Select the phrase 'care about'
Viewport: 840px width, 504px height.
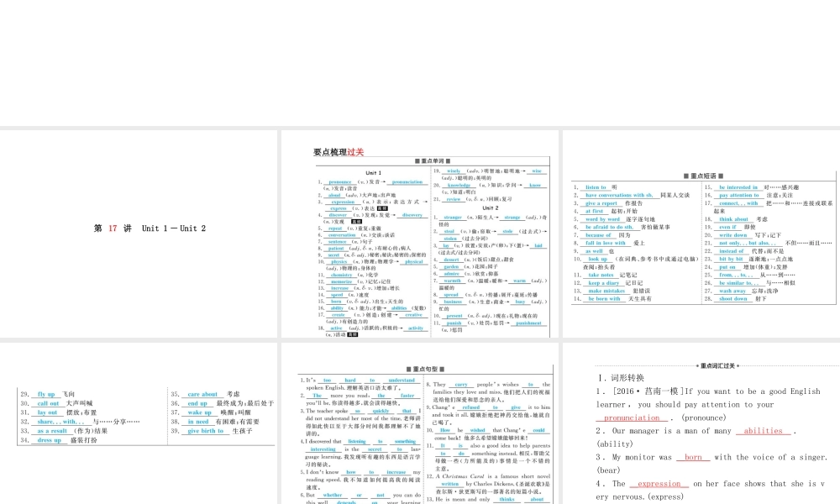coord(202,394)
